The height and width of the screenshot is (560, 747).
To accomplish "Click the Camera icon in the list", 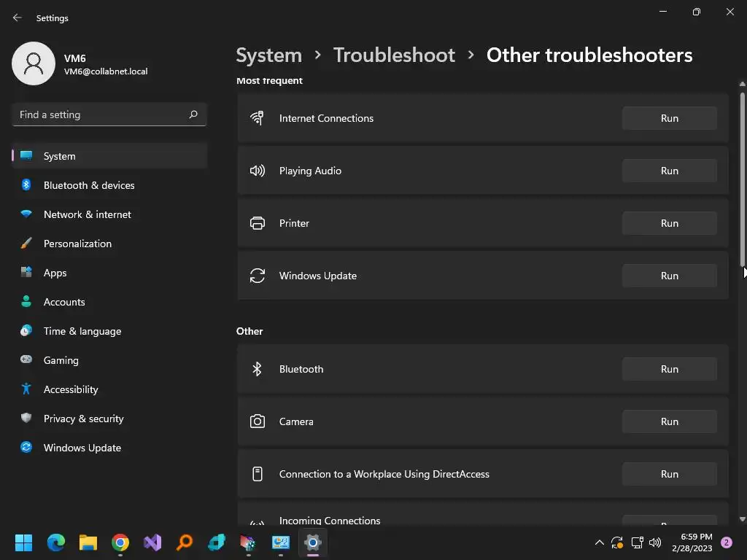I will pos(258,421).
